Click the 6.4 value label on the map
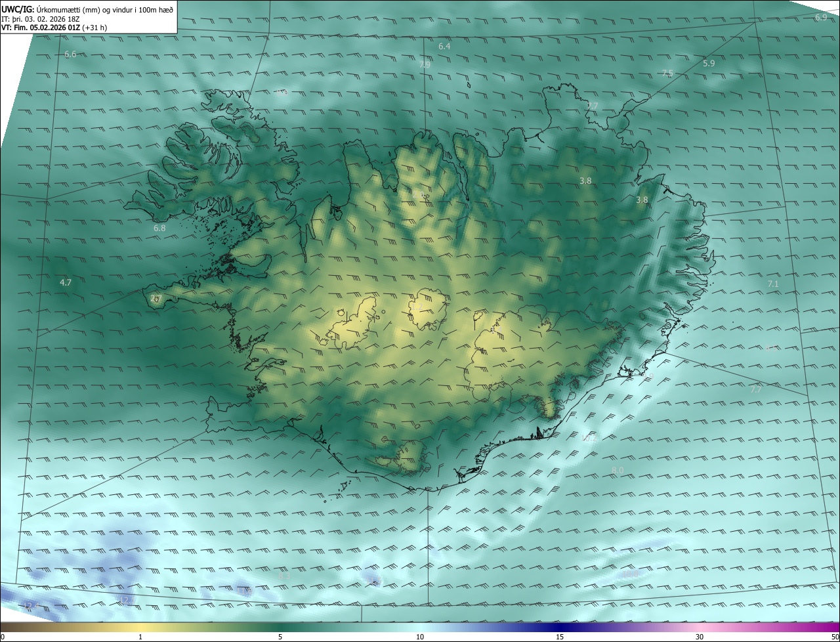This screenshot has width=840, height=642. tap(444, 46)
